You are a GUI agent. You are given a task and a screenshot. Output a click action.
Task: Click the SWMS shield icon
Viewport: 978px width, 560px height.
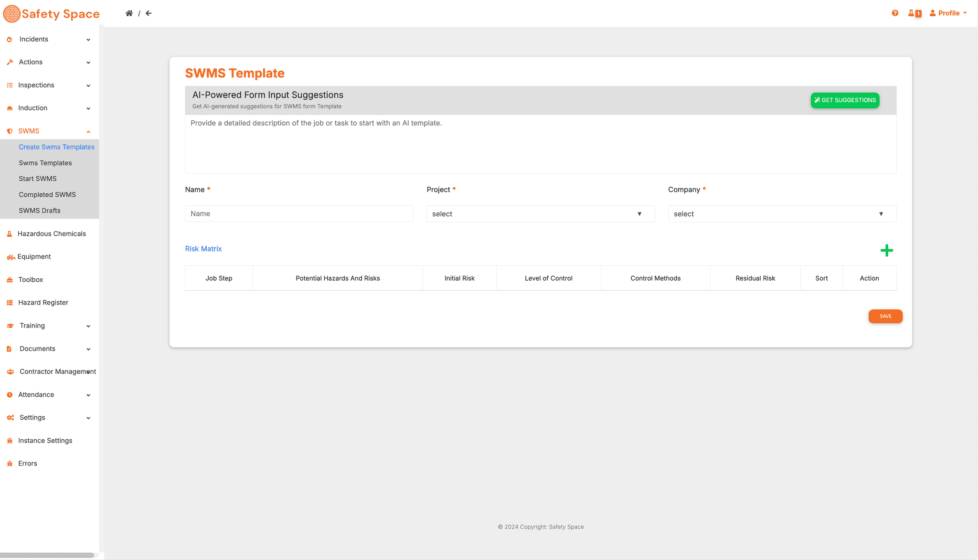tap(10, 131)
